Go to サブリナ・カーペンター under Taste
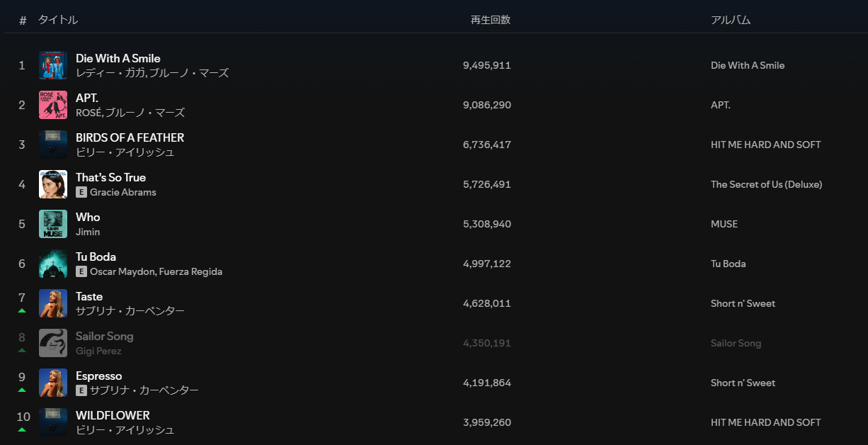The image size is (868, 445). tap(130, 311)
